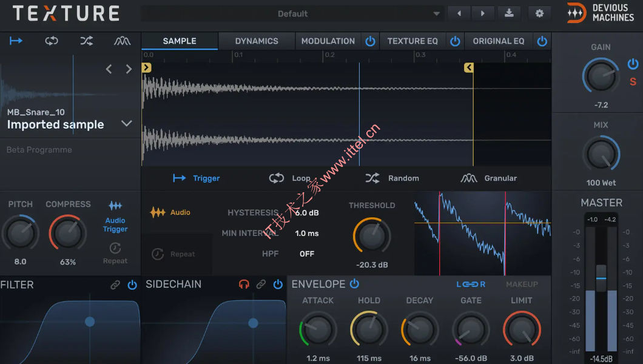Click the Gate knob
643x364 pixels.
(x=471, y=329)
